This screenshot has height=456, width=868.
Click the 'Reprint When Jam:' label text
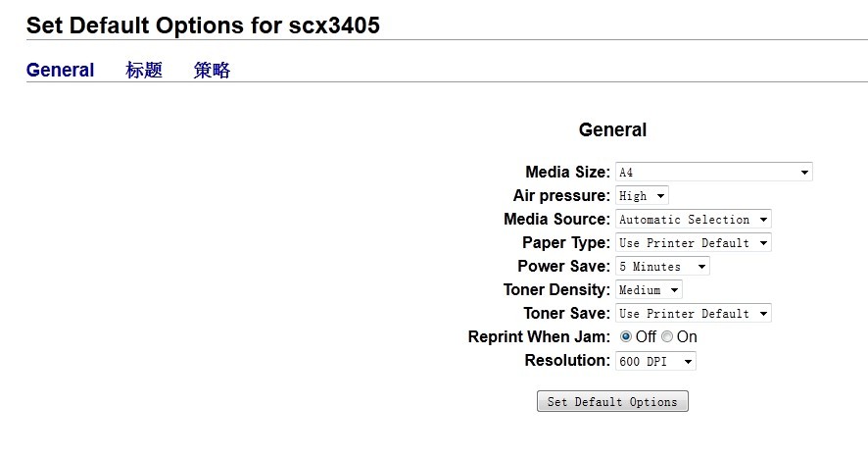coord(539,337)
